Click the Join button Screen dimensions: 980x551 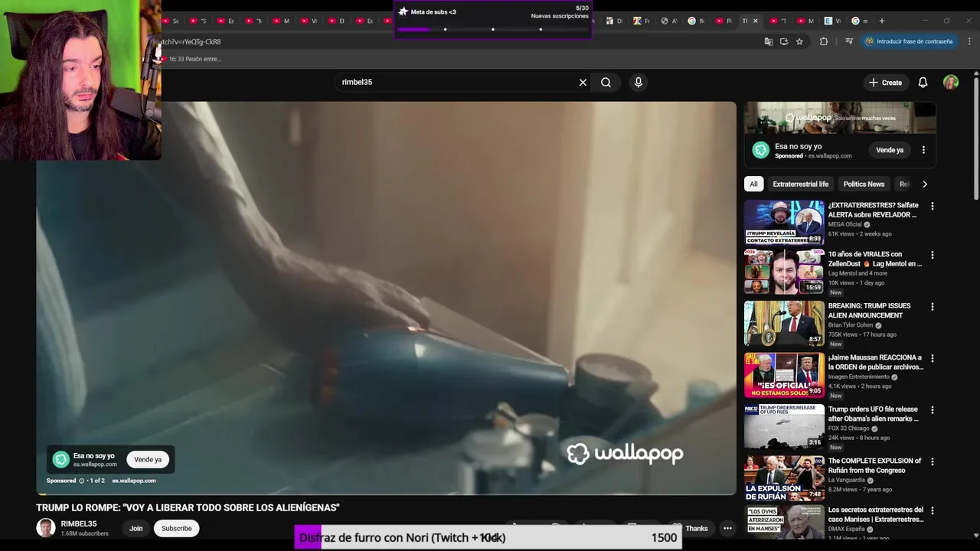click(x=136, y=528)
